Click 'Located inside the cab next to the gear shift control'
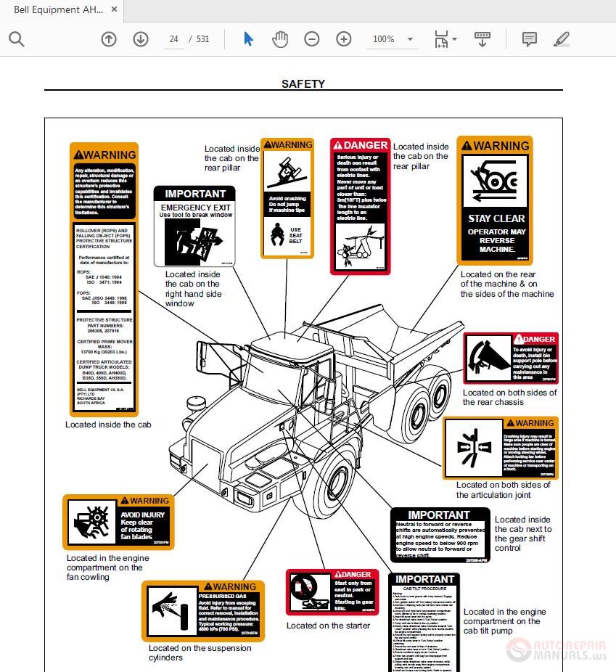This screenshot has width=616, height=672. pyautogui.click(x=523, y=533)
